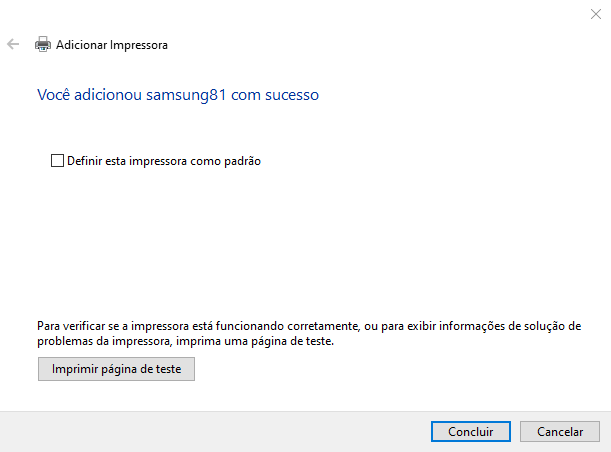Click the gray footer bar left of Concluir
Screen dimensions: 611x452
pyautogui.click(x=200, y=432)
